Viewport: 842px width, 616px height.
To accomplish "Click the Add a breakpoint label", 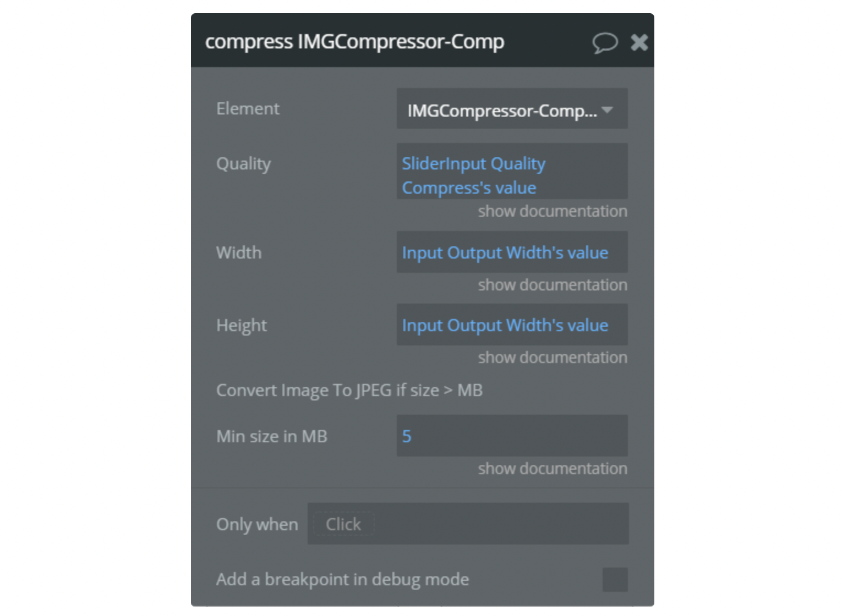I will tap(342, 579).
